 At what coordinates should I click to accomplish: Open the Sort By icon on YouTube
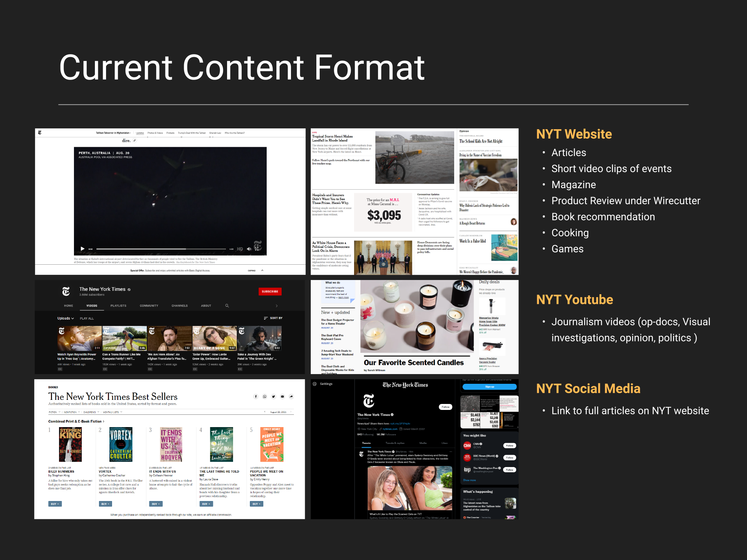pyautogui.click(x=266, y=318)
